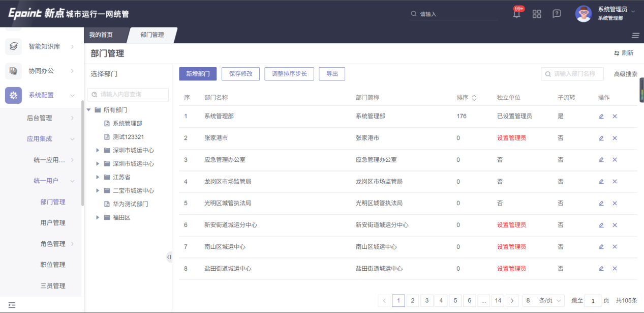
Task: Export the list with the 导出 button
Action: coord(332,74)
